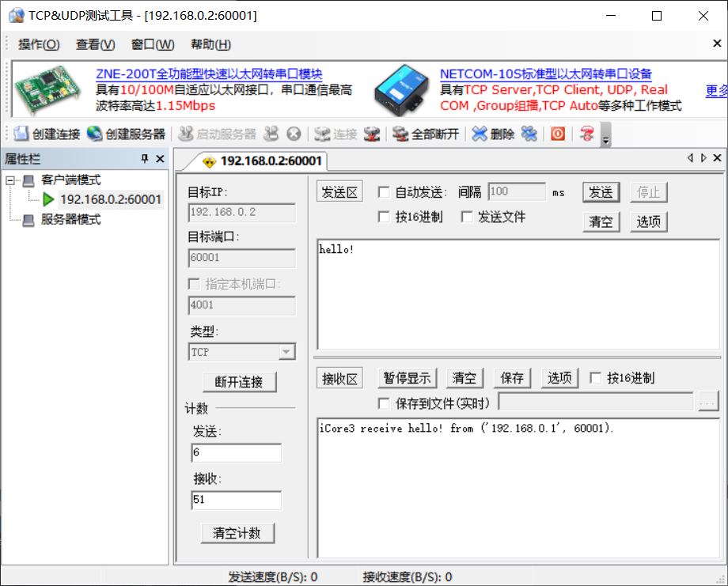Open the 类型 TCP dropdown
Screen dimensions: 728x586
pos(286,352)
